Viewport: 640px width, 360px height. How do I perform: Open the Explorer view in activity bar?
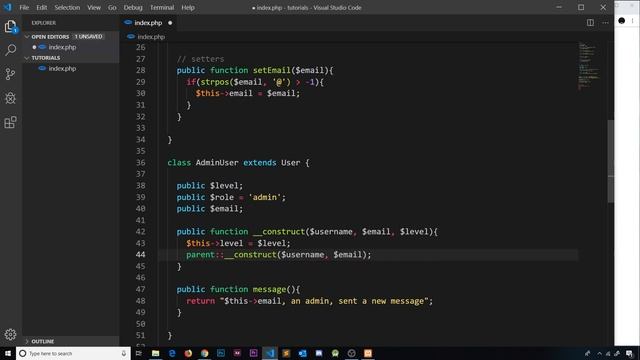click(10, 27)
